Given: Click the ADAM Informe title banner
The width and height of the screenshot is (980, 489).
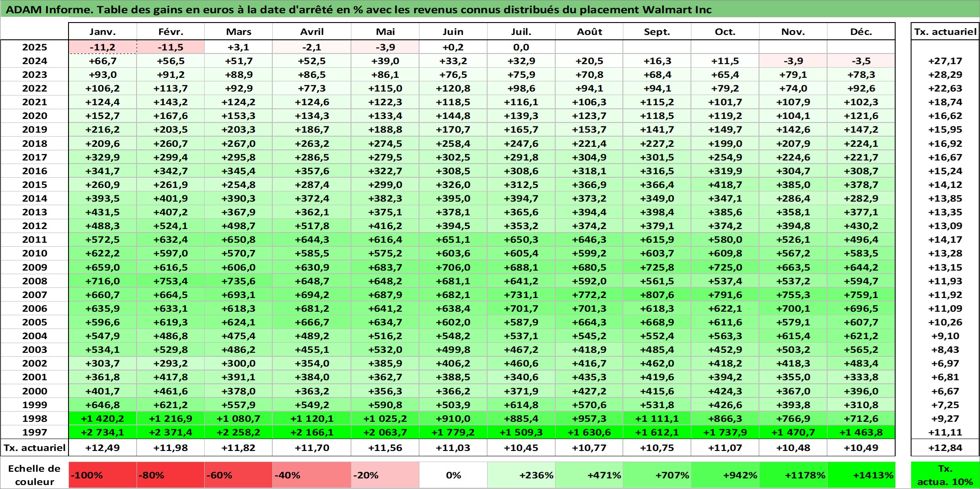Looking at the screenshot, I should point(490,9).
